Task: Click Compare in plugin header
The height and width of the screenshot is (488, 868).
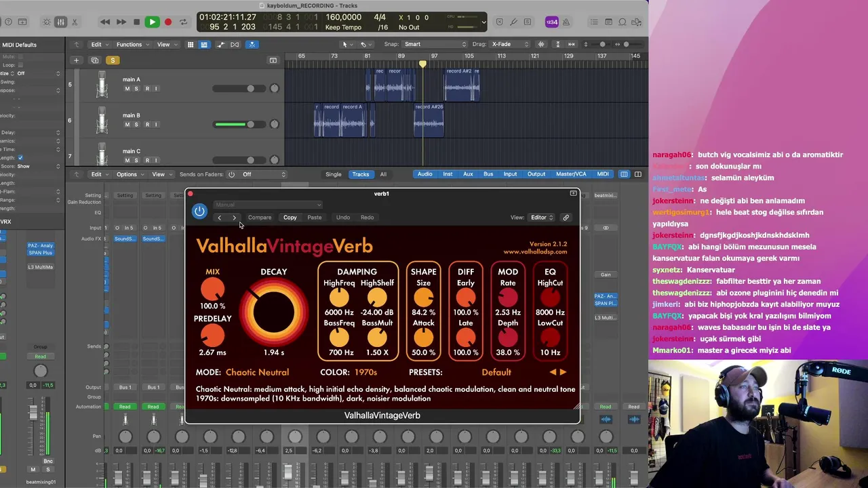Action: click(x=260, y=218)
